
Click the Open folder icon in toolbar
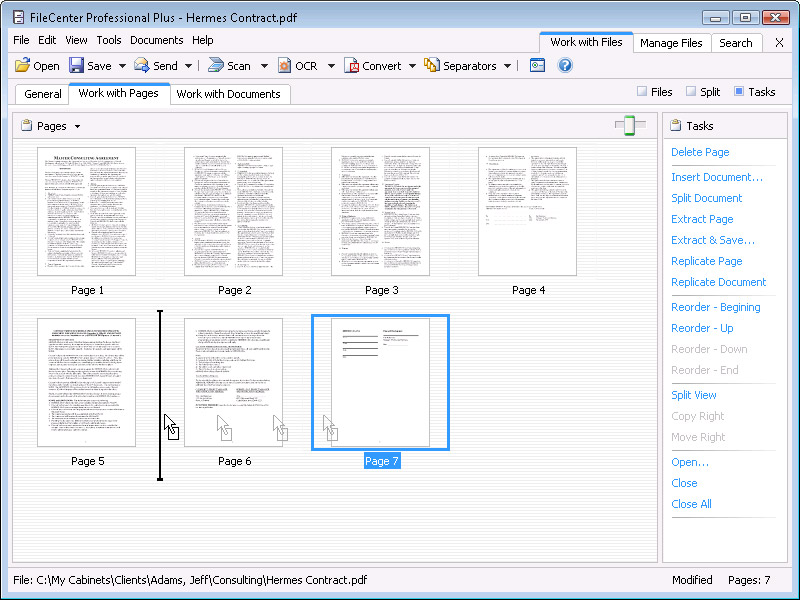[x=22, y=66]
